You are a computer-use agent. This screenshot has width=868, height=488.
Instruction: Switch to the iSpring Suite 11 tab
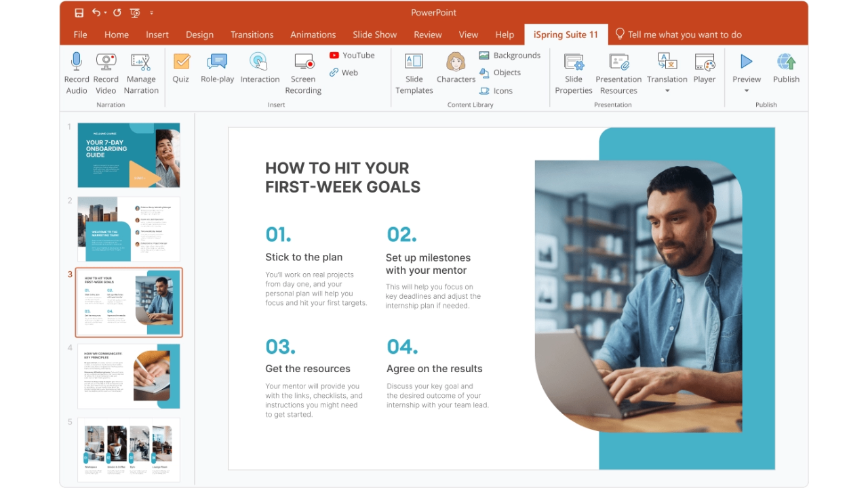566,34
